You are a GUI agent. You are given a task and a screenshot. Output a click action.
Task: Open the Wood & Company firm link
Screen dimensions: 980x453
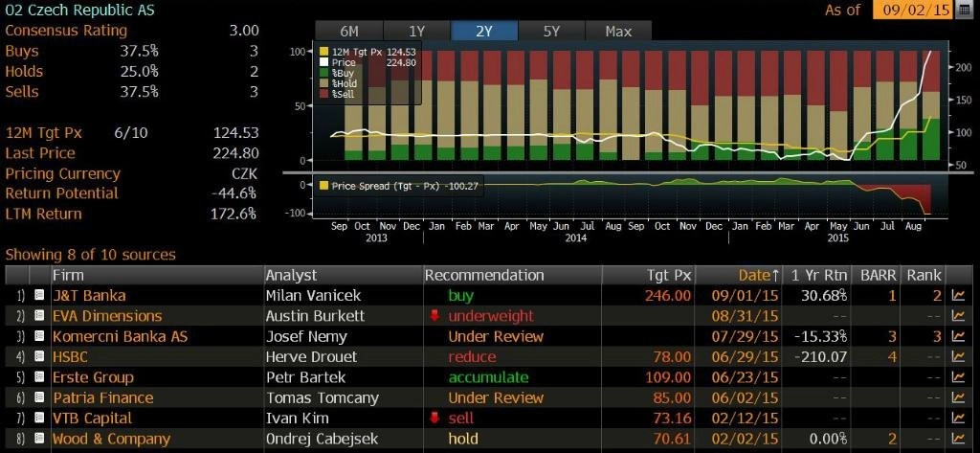click(111, 439)
